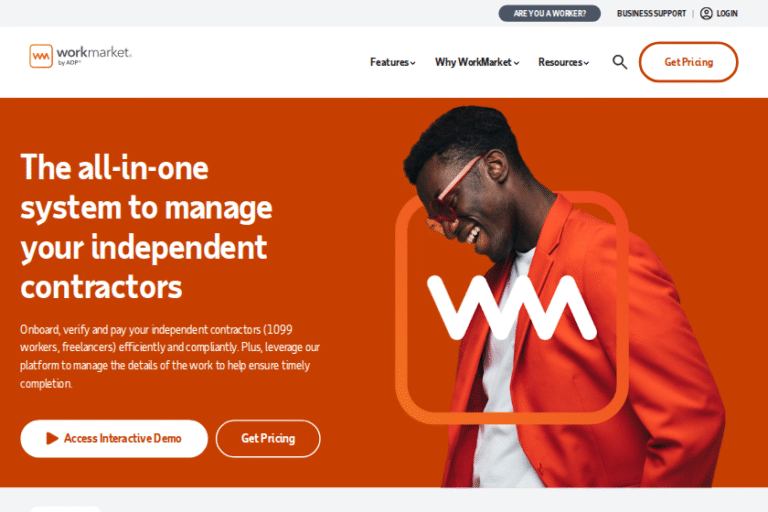The image size is (768, 512).
Task: Expand the Why WorkMarket dropdown
Action: point(477,62)
